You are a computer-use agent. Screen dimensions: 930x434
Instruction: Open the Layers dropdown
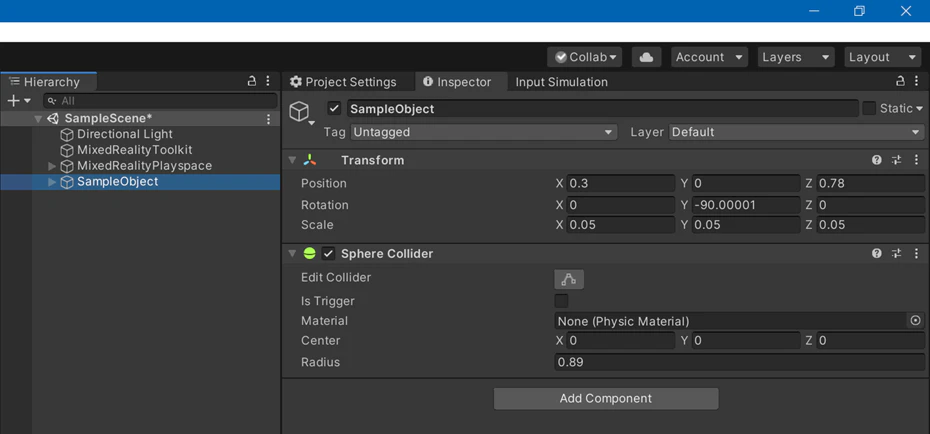795,57
